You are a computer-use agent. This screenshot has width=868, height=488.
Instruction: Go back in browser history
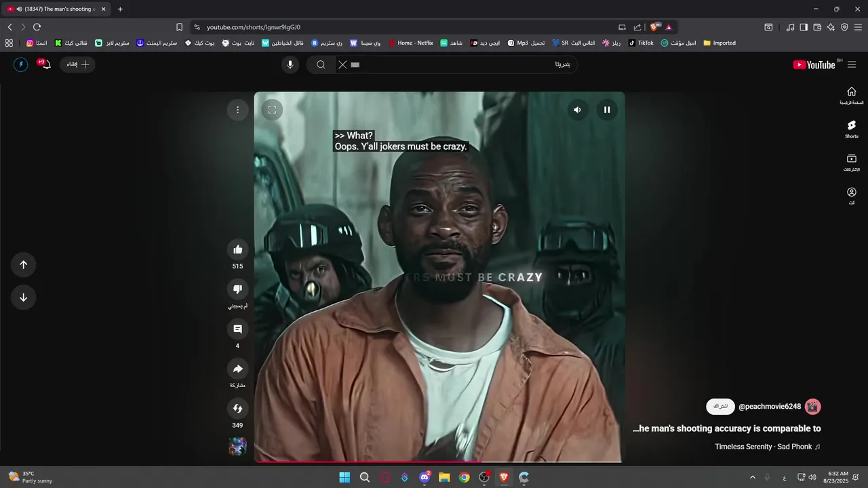[9, 27]
